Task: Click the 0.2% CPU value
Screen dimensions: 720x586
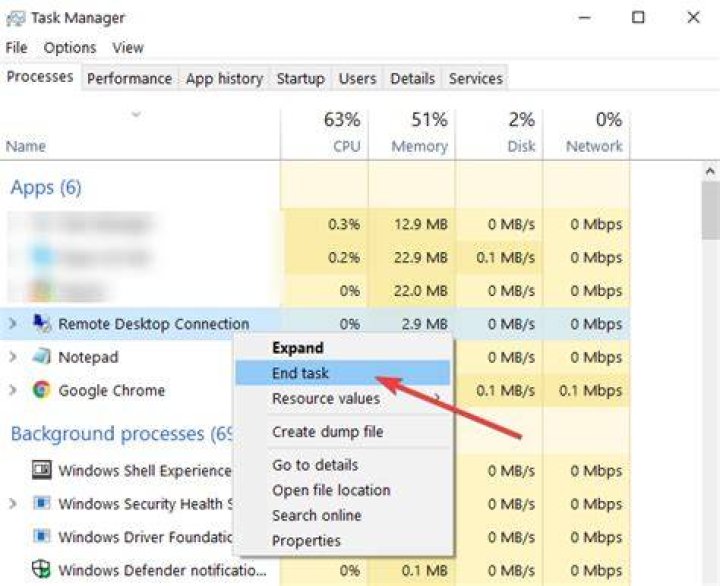Action: (344, 257)
